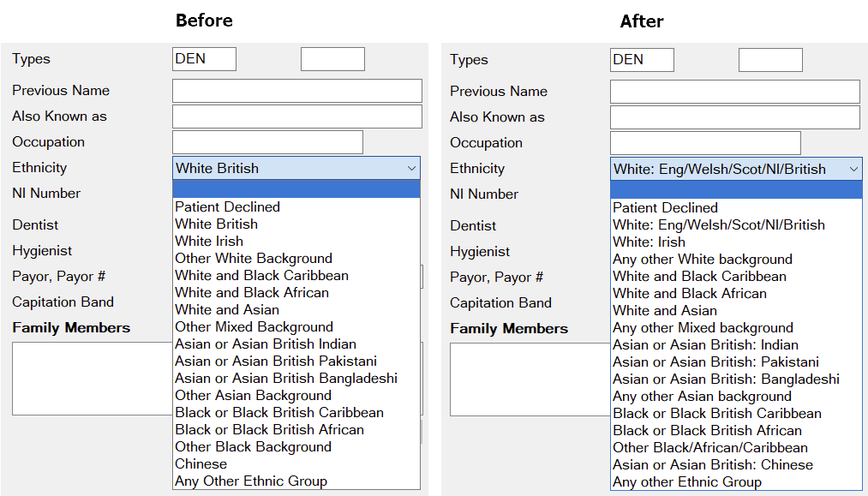Select 'Other Asian Background' option
The width and height of the screenshot is (868, 496).
[253, 395]
